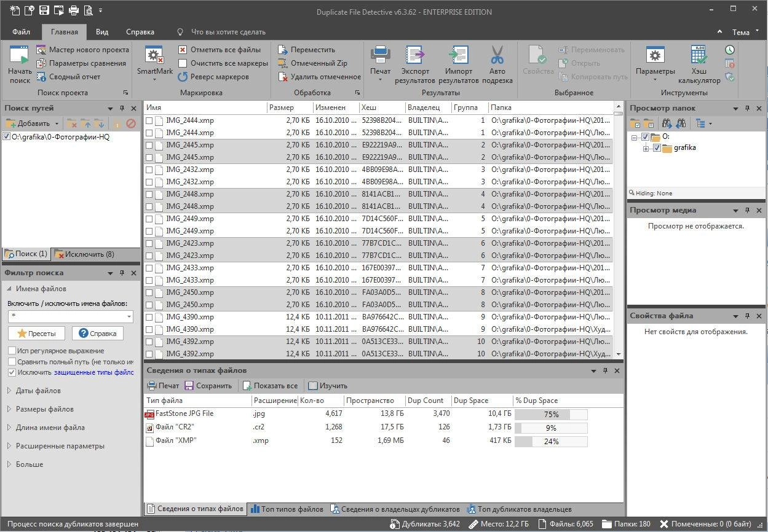Viewport: 768px width, 532px height.
Task: Click the print icon in title bar
Action: (73, 10)
